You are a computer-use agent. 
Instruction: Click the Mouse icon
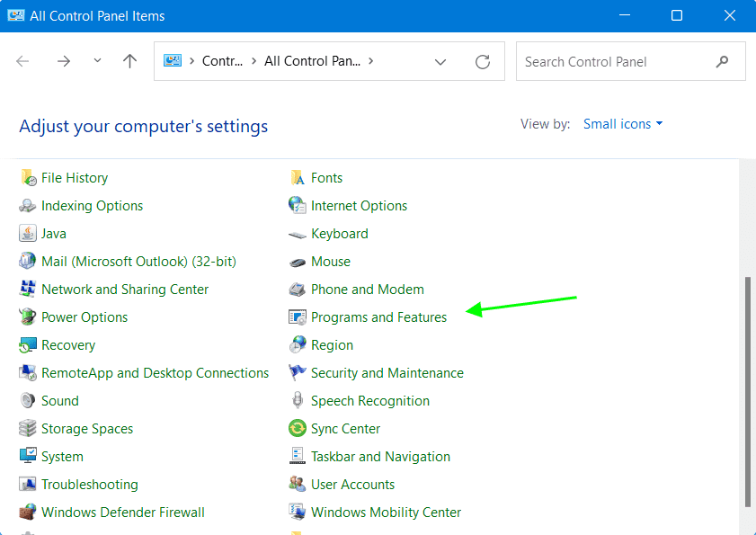297,263
